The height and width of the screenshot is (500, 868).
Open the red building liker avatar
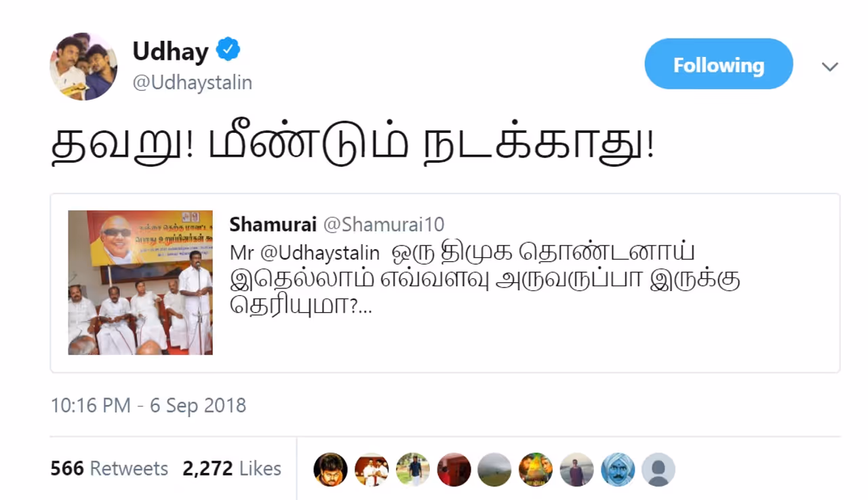pyautogui.click(x=454, y=469)
